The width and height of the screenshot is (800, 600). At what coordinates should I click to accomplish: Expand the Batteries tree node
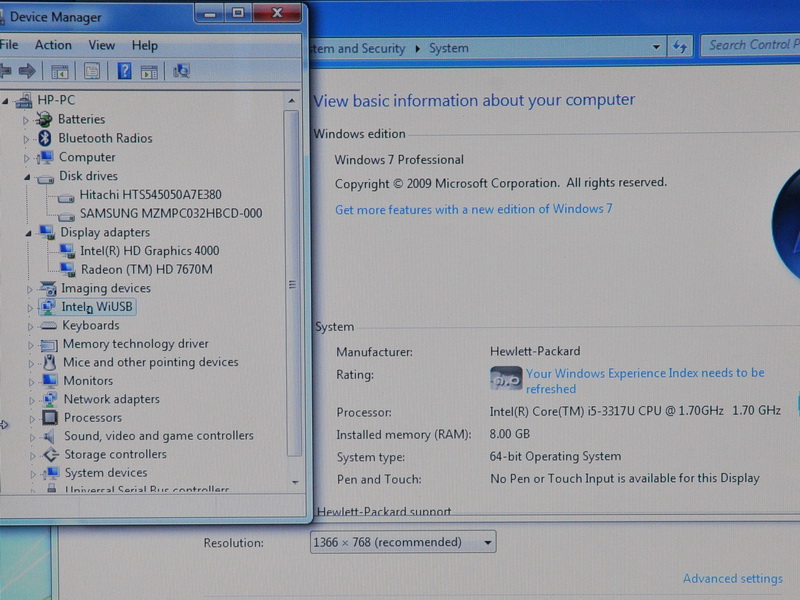(26, 120)
